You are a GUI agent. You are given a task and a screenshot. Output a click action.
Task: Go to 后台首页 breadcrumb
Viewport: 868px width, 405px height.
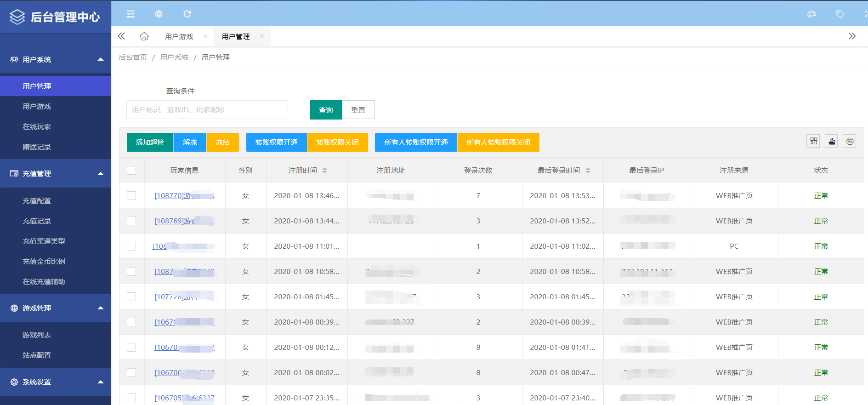coord(133,57)
